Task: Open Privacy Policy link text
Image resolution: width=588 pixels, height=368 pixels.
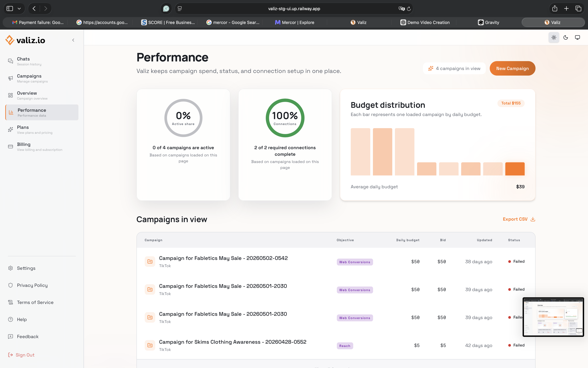Action: [x=32, y=285]
